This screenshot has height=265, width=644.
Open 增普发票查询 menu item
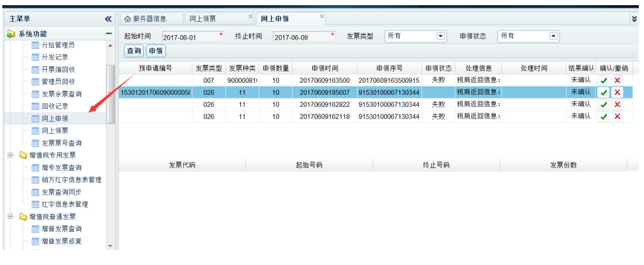(x=62, y=228)
